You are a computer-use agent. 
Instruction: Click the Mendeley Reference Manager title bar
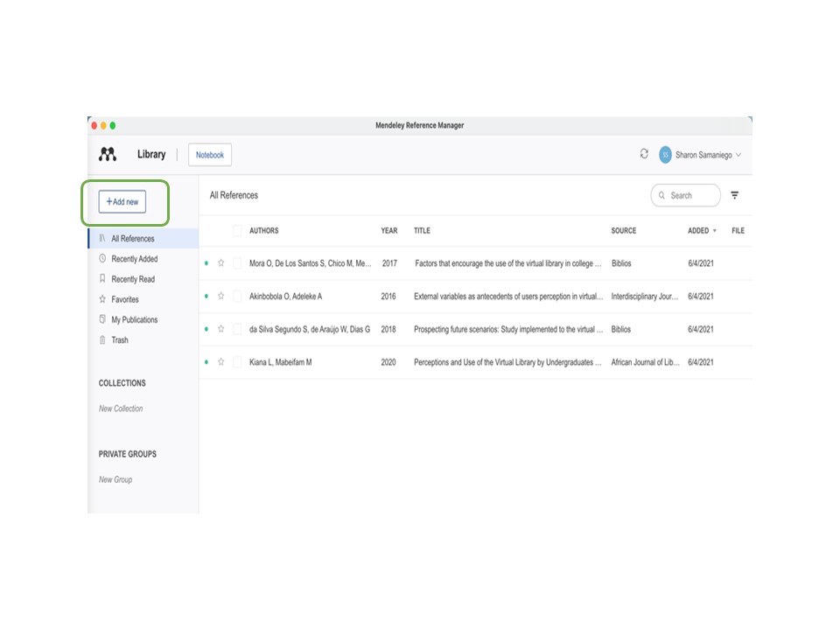pyautogui.click(x=419, y=125)
